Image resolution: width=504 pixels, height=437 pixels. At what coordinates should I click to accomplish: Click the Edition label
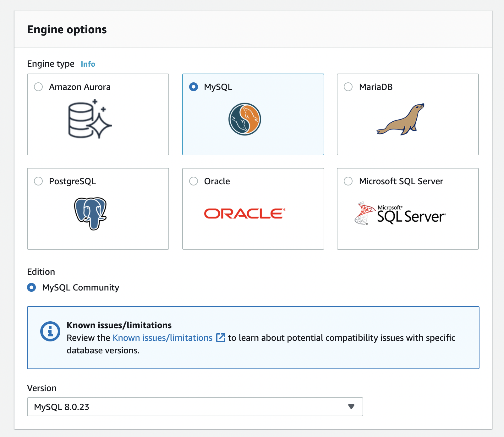41,272
